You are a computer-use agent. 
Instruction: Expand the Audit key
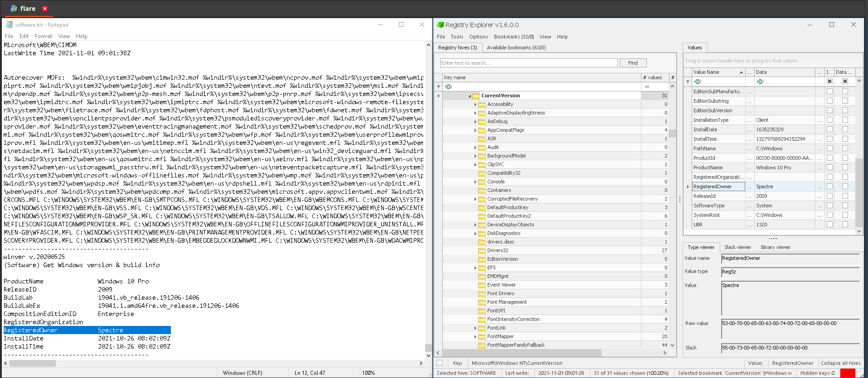coord(475,148)
